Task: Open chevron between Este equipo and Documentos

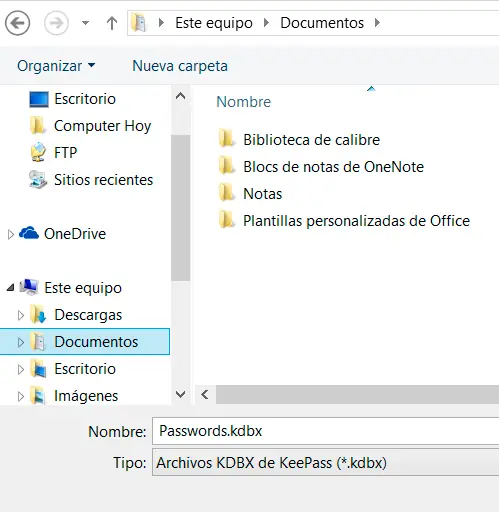Action: [266, 23]
